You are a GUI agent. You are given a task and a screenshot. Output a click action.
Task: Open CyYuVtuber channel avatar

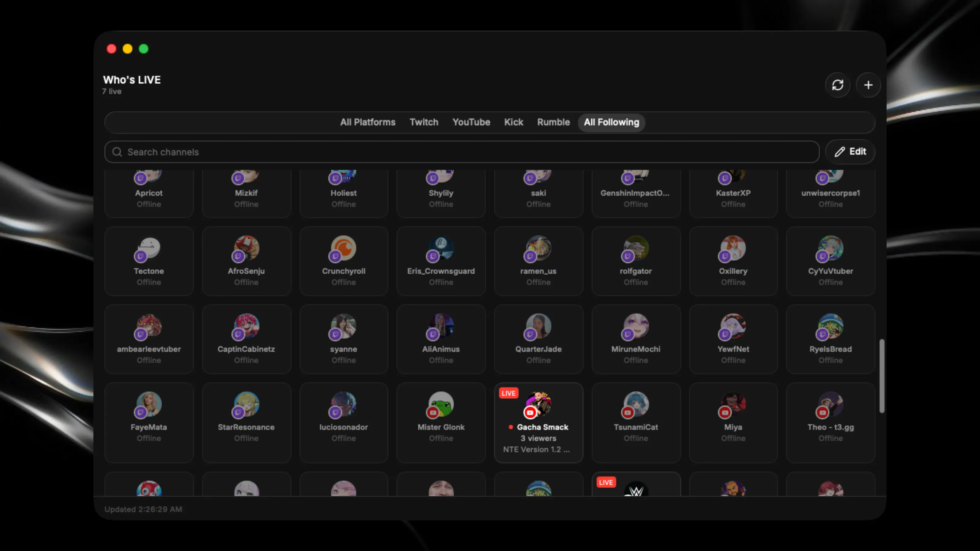(831, 248)
